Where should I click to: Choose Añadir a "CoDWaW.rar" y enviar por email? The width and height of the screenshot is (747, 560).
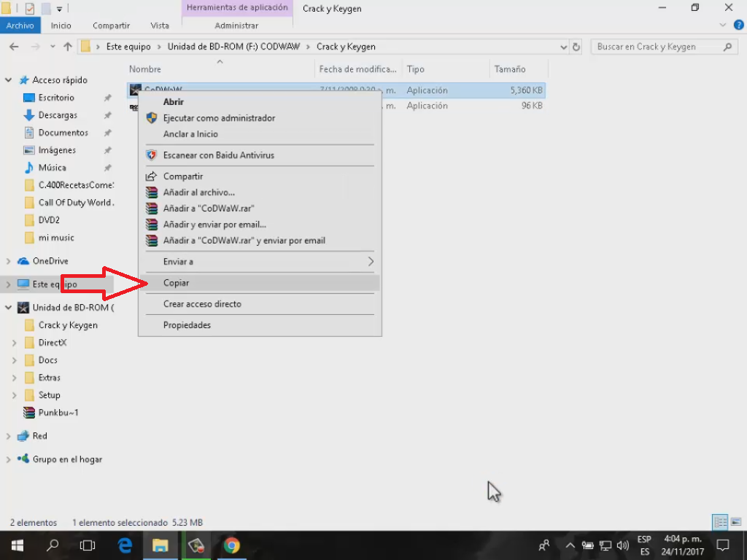click(260, 241)
